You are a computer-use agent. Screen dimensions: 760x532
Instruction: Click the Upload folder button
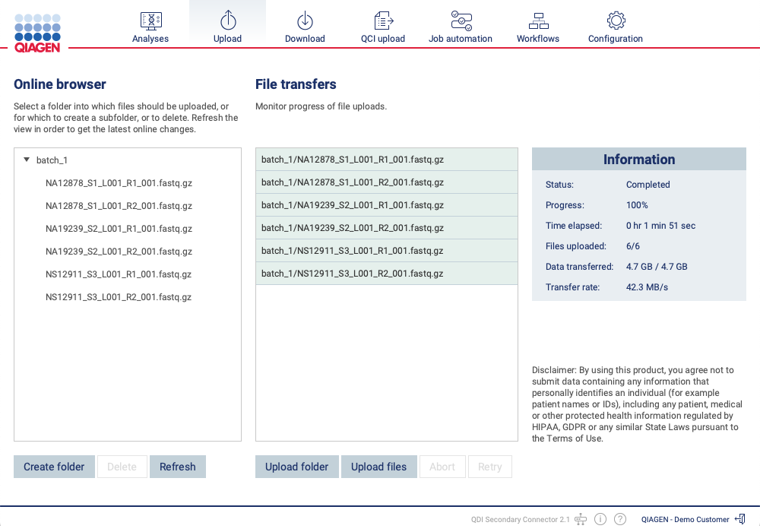tap(296, 467)
